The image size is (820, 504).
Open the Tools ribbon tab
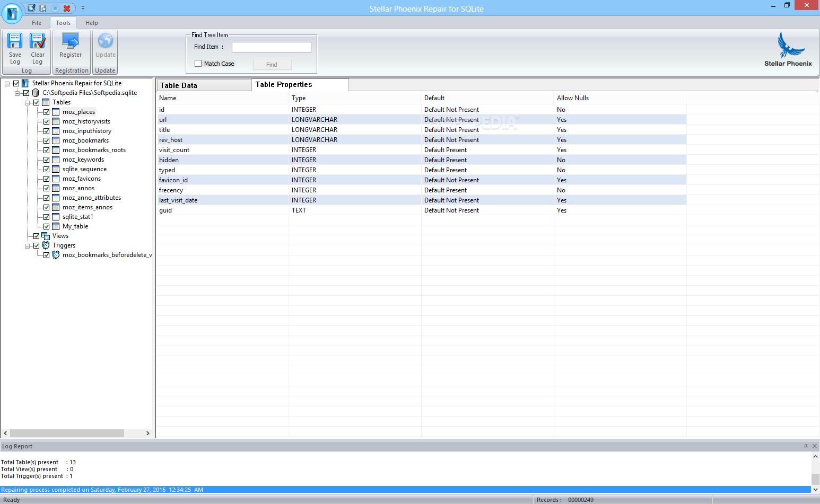63,23
